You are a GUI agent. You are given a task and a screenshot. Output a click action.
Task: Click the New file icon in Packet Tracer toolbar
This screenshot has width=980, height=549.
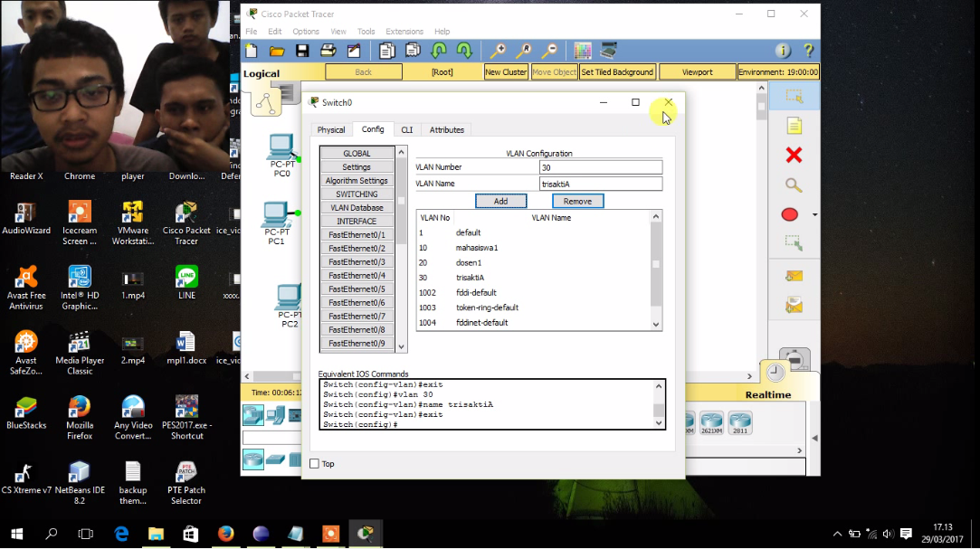coord(252,51)
